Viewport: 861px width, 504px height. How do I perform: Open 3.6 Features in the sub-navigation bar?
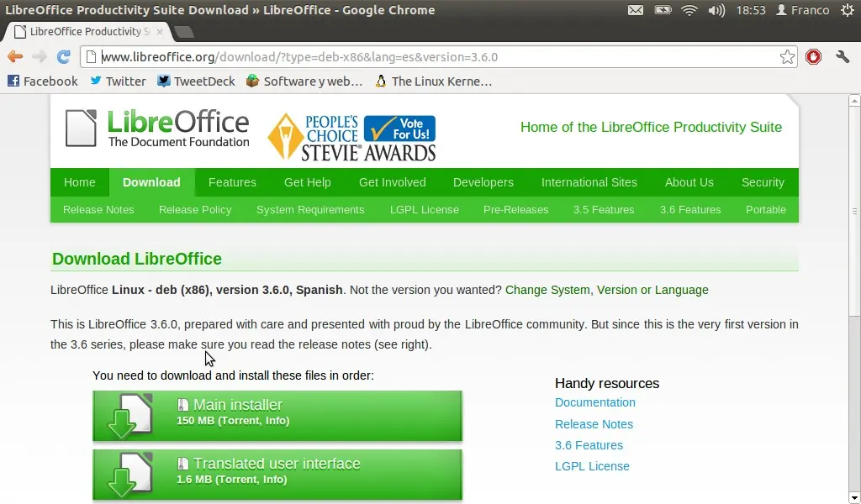[690, 209]
